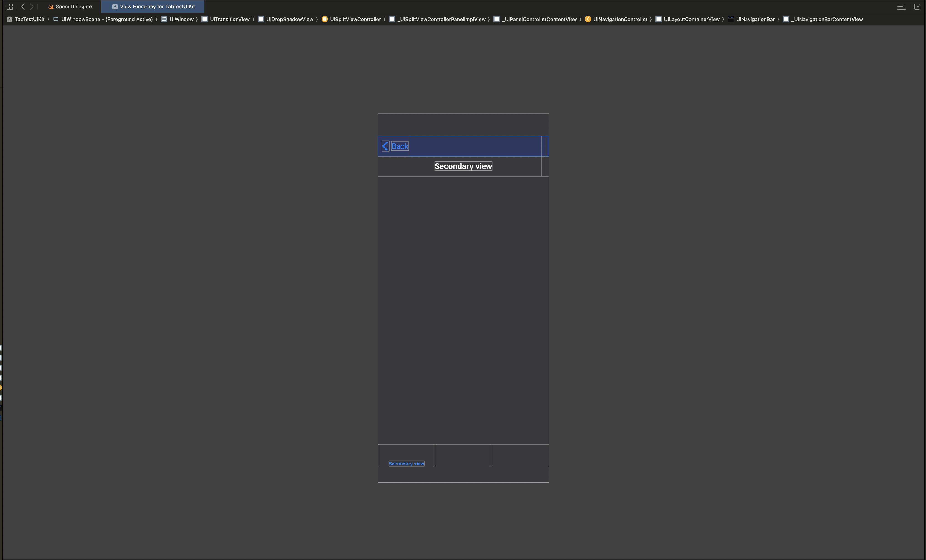
Task: Add a new editor pane
Action: [x=917, y=6]
